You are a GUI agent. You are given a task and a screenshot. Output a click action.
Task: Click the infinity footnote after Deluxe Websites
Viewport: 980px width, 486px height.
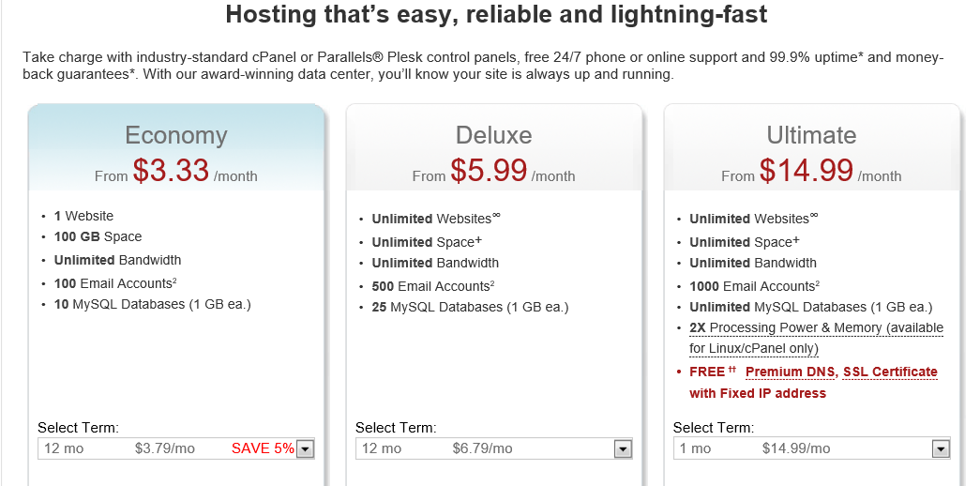point(497,216)
